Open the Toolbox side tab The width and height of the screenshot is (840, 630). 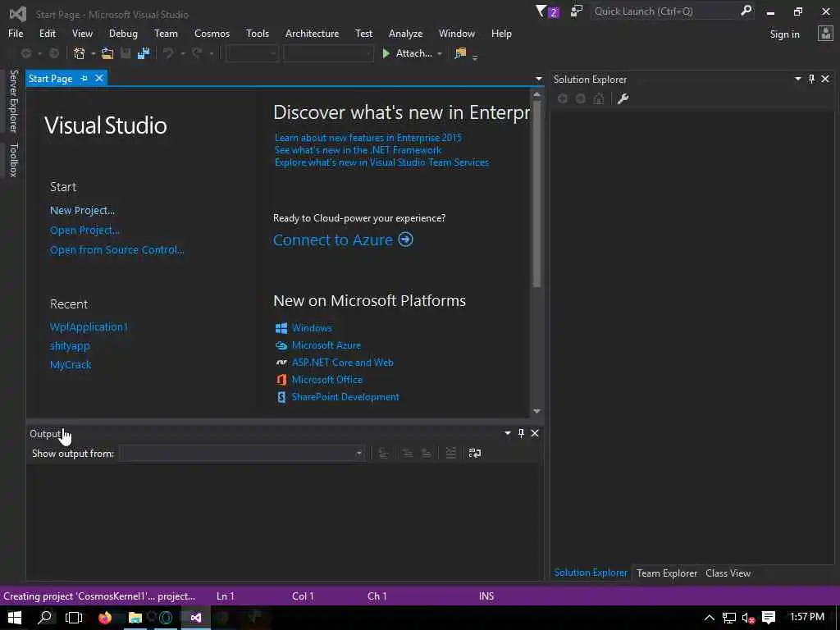click(x=14, y=160)
